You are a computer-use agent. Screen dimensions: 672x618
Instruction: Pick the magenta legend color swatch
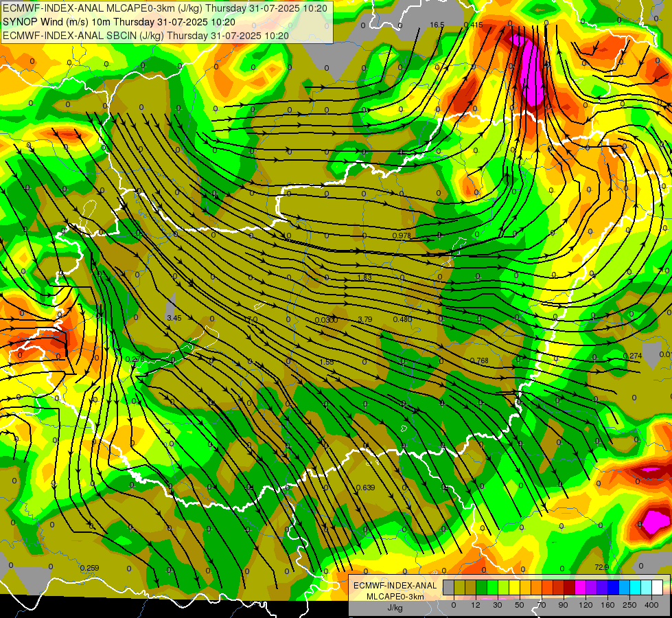point(581,587)
